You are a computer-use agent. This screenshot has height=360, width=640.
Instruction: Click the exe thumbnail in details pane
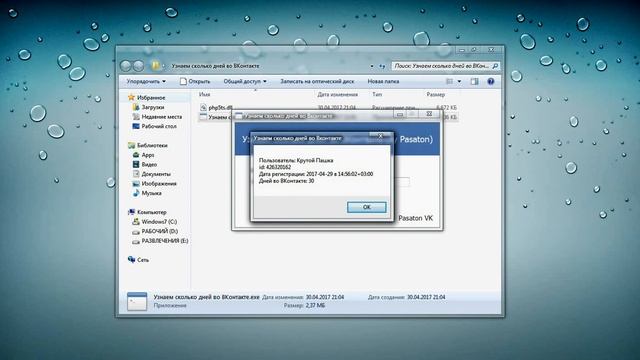(x=137, y=301)
